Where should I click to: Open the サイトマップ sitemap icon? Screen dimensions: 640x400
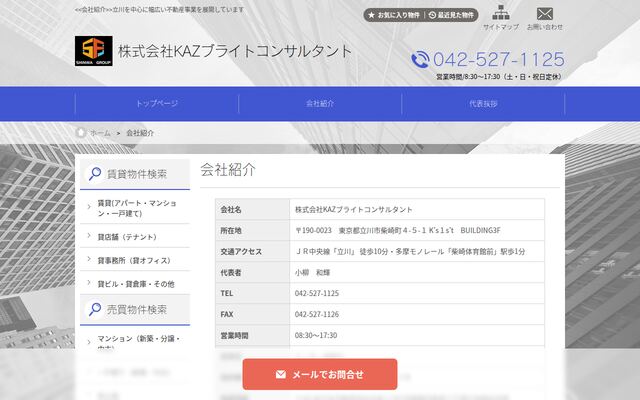[501, 13]
